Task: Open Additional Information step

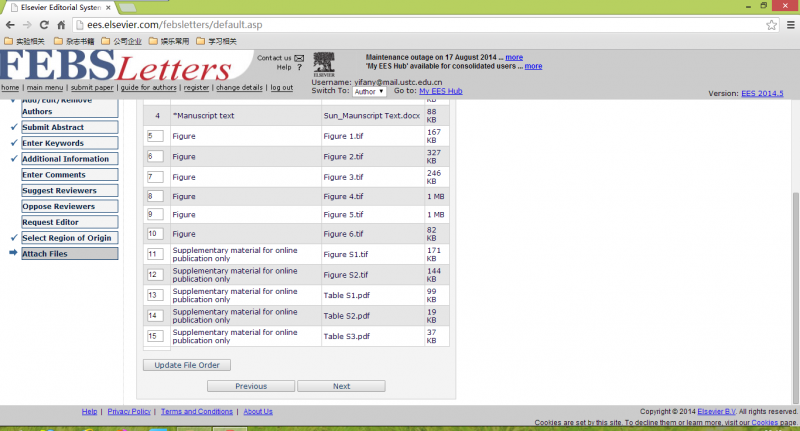Action: (x=70, y=159)
